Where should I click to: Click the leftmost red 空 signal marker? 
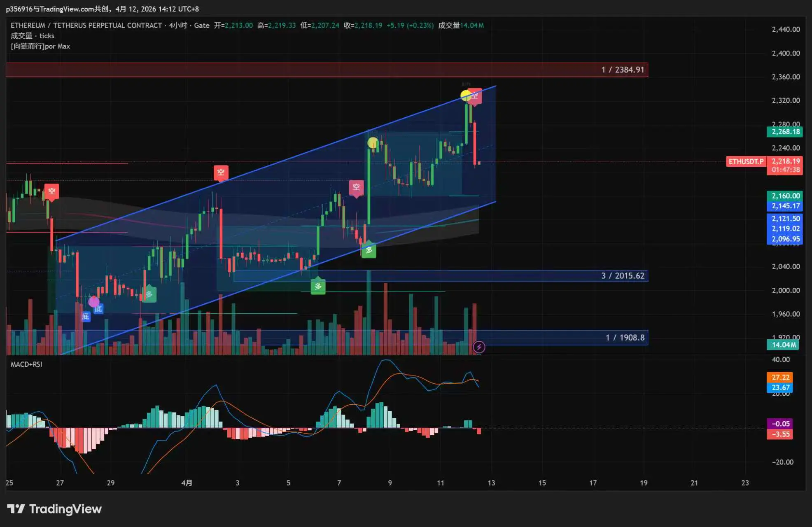(x=51, y=191)
